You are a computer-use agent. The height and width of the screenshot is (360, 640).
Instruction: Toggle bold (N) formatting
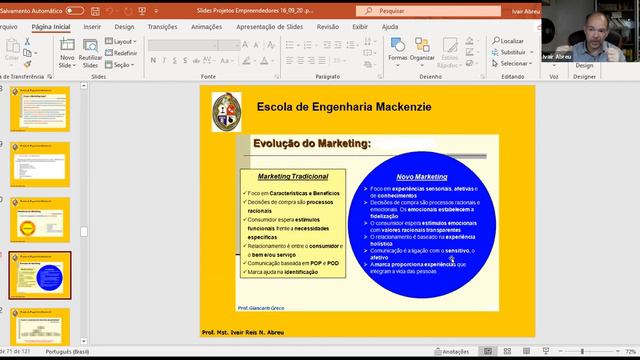(153, 60)
